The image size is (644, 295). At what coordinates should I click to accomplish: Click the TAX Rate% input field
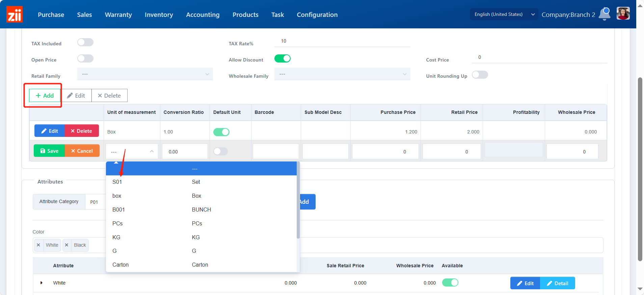click(342, 41)
